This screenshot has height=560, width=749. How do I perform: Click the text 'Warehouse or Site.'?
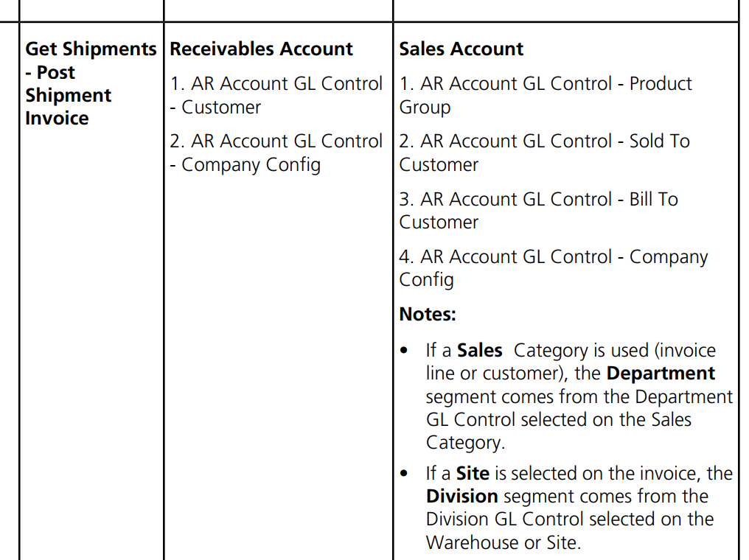504,543
